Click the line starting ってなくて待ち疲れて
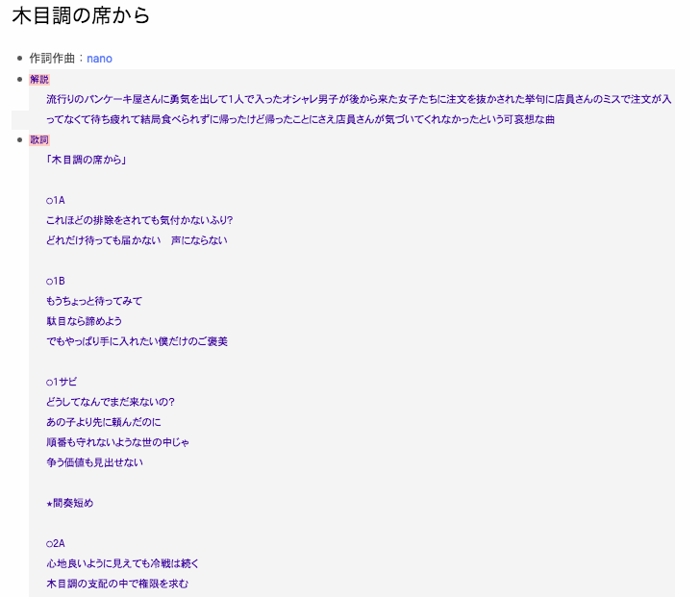The height and width of the screenshot is (597, 700). (300, 119)
